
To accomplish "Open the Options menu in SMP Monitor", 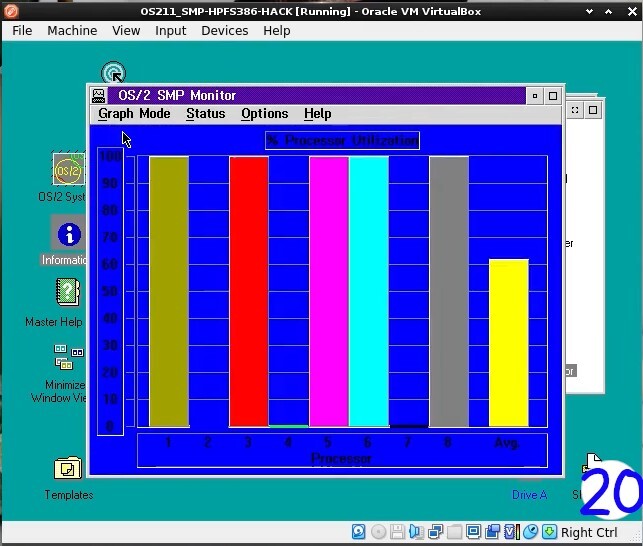I will 264,114.
